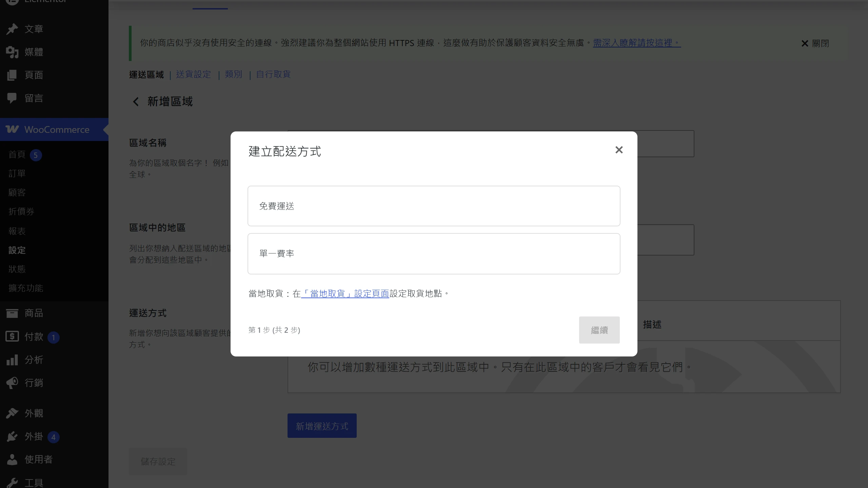Click the 外掛 badge showing 4
The height and width of the screenshot is (488, 868).
53,437
